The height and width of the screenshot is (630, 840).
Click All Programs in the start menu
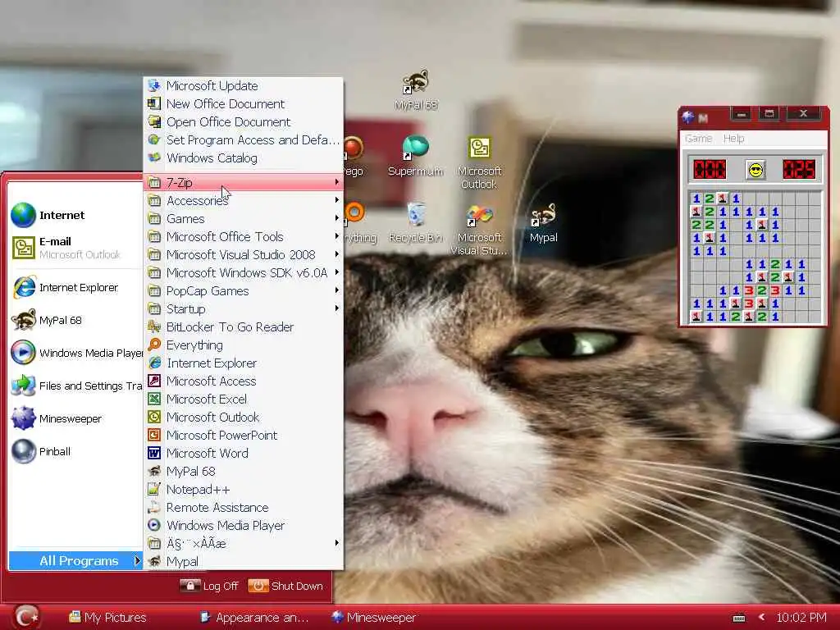(75, 561)
